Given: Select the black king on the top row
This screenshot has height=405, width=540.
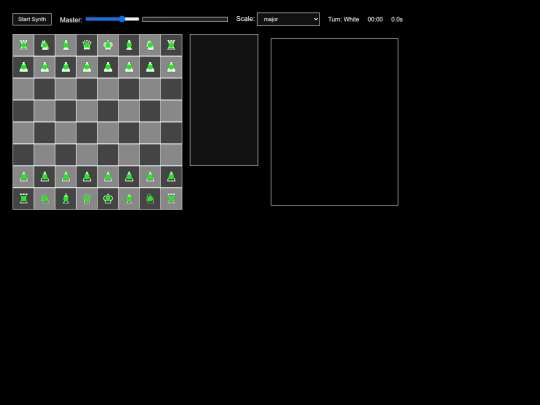Looking at the screenshot, I should 108,45.
